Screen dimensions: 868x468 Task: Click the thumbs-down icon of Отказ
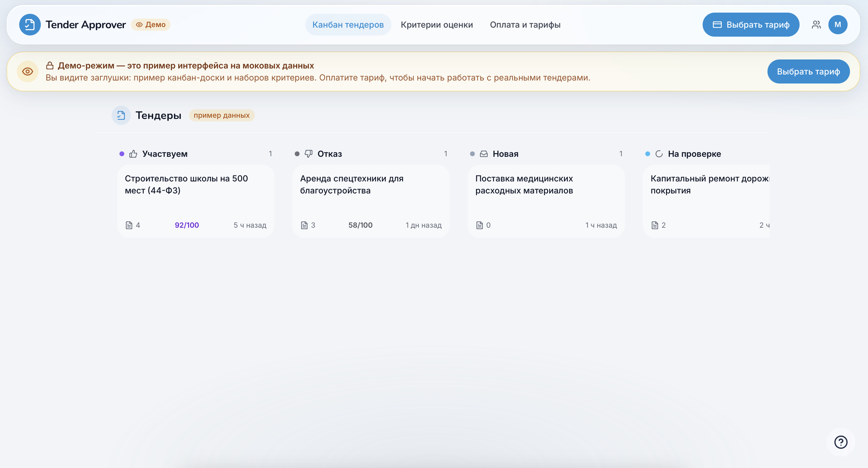pyautogui.click(x=308, y=154)
